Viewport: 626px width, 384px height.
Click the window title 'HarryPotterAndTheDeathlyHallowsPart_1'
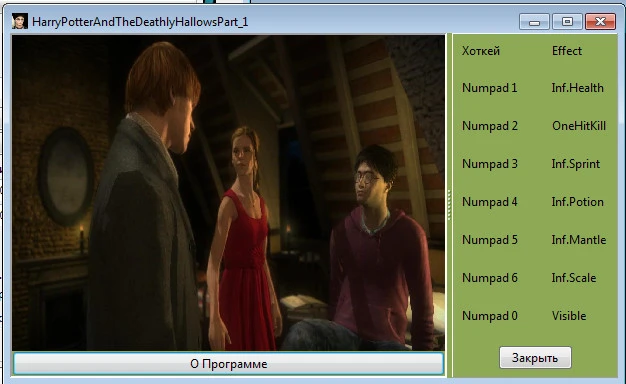coord(140,22)
